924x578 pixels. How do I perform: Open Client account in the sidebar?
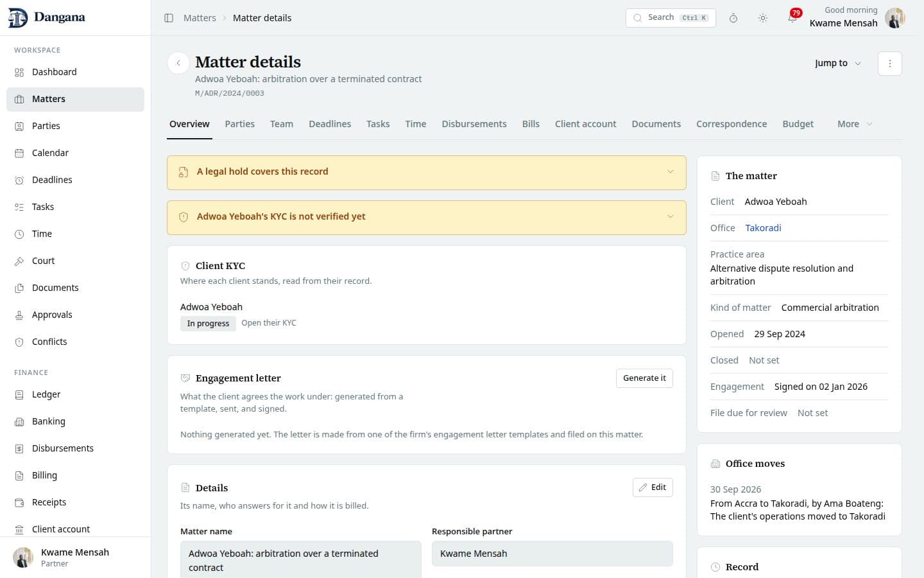pyautogui.click(x=75, y=529)
